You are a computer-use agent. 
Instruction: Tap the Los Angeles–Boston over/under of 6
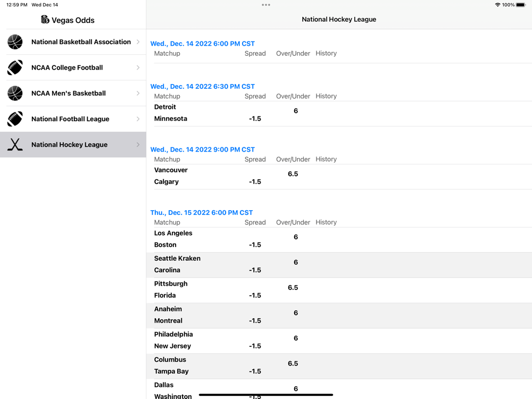coord(295,237)
